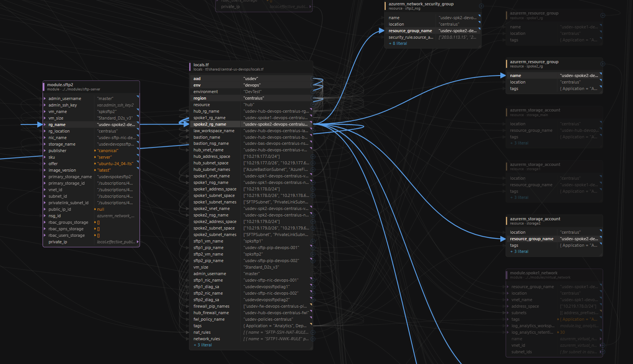Select 'tags' row in locals.tf

[252, 326]
